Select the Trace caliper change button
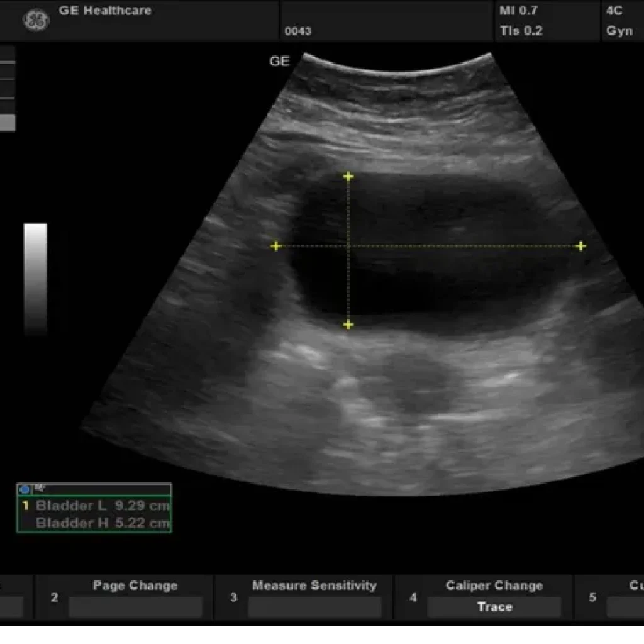 pos(494,607)
